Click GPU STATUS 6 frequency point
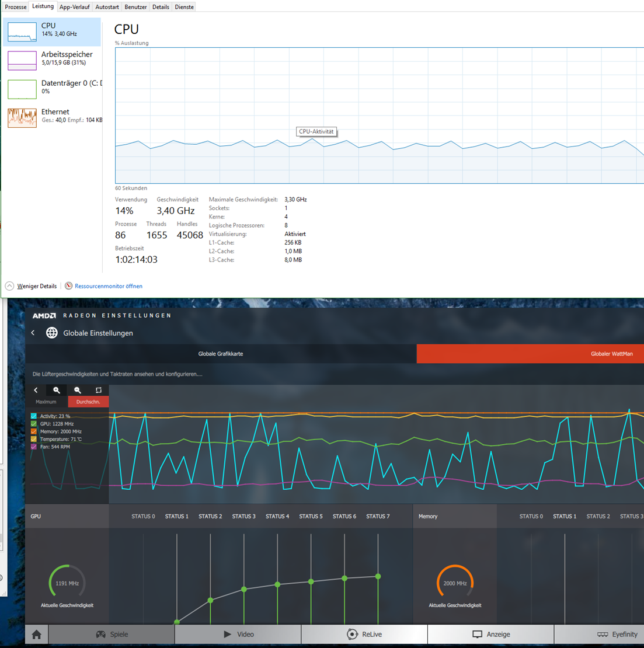Screen dimensions: 644x648 pos(344,578)
